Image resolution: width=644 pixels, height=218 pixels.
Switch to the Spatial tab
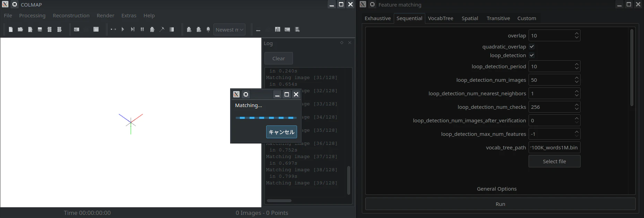click(470, 18)
